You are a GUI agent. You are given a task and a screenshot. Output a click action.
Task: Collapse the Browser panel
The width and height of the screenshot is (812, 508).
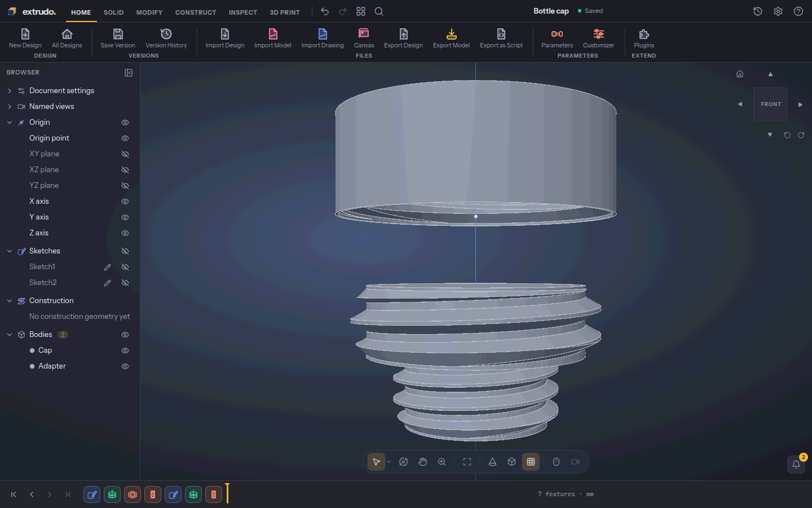(129, 73)
